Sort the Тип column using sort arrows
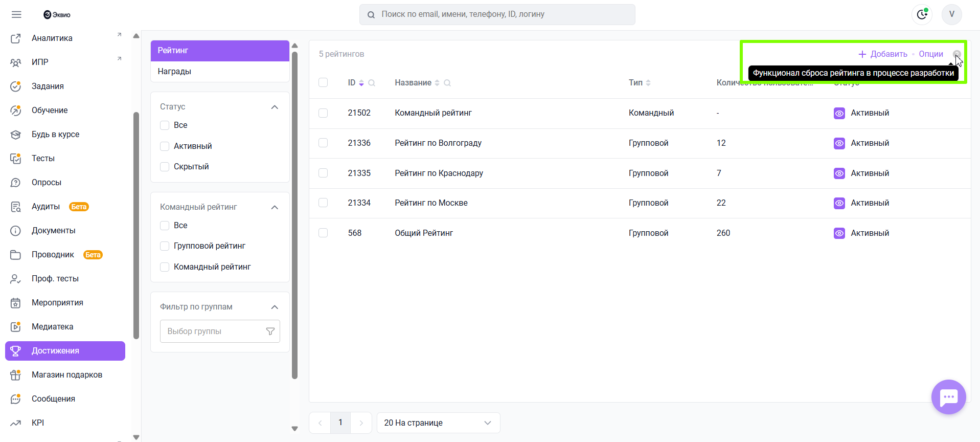 click(x=648, y=83)
